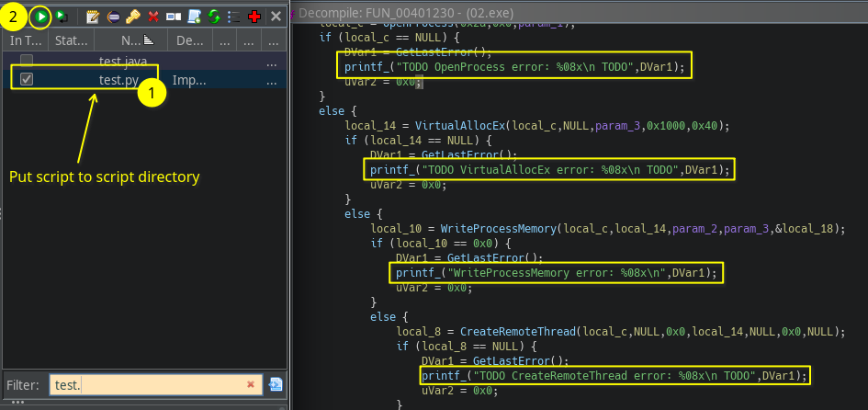Select the WriteProcessMemory function call token

click(x=500, y=229)
